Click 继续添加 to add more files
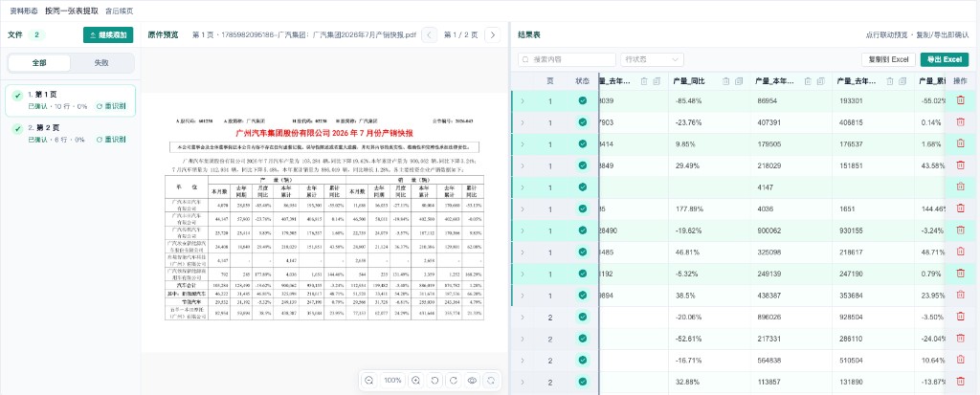980x395 pixels. (x=108, y=35)
